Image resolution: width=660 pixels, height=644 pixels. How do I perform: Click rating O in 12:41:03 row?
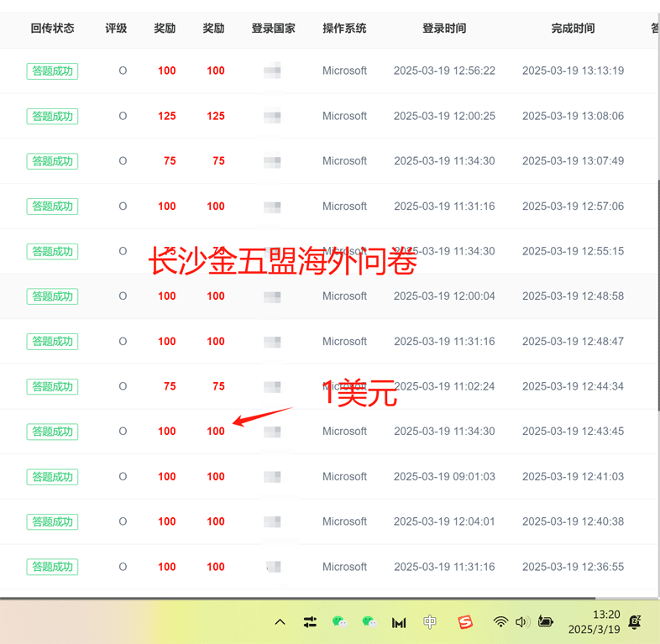coord(123,476)
